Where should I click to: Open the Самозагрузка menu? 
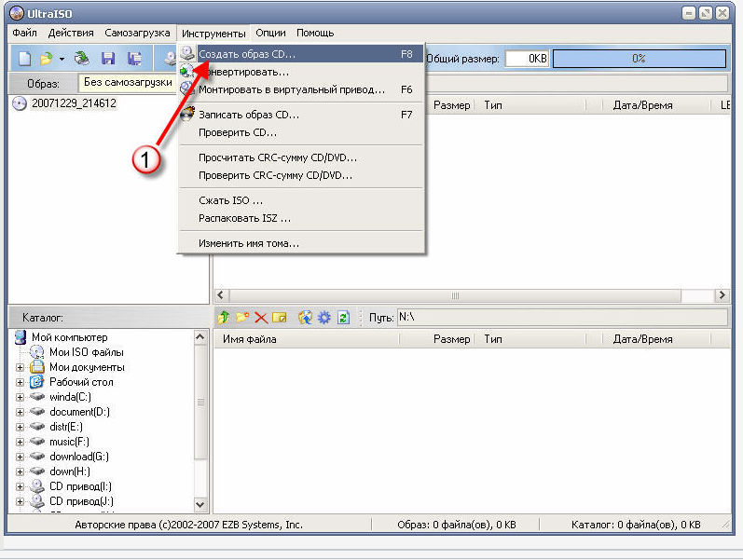coord(137,33)
